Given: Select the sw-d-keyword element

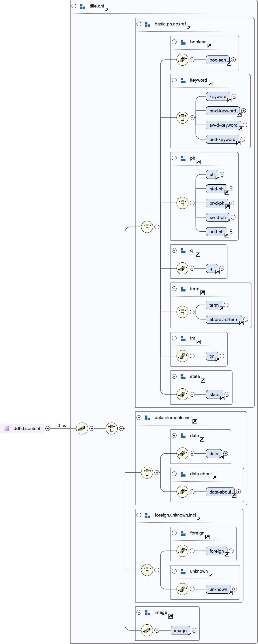Looking at the screenshot, I should pos(223,125).
